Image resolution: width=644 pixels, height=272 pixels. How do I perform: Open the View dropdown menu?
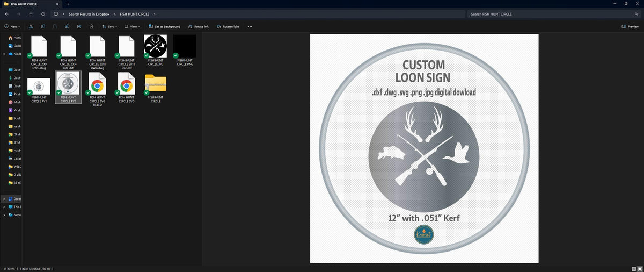pyautogui.click(x=133, y=26)
